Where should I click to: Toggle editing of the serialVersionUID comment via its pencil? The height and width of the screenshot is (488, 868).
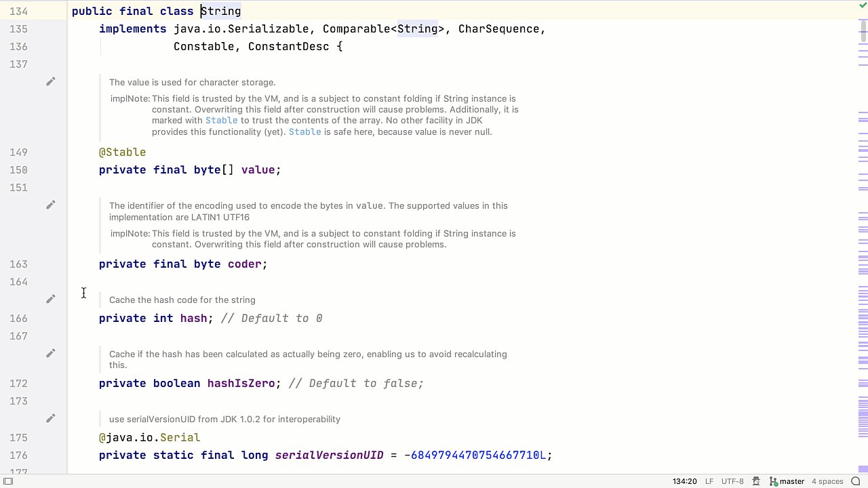pyautogui.click(x=51, y=418)
